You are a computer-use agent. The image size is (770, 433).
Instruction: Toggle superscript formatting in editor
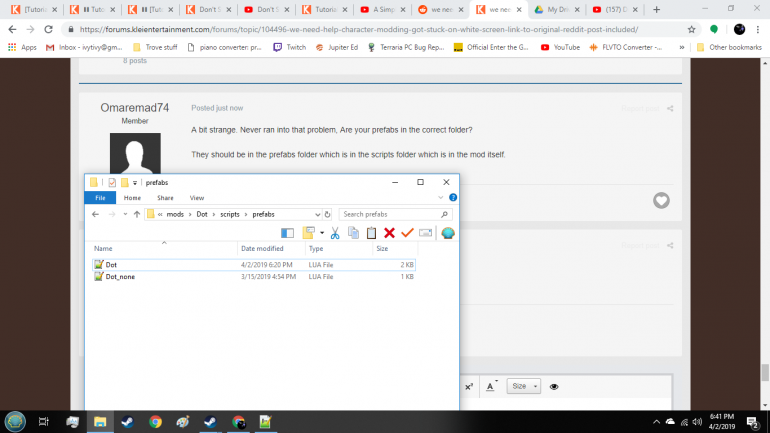point(469,386)
